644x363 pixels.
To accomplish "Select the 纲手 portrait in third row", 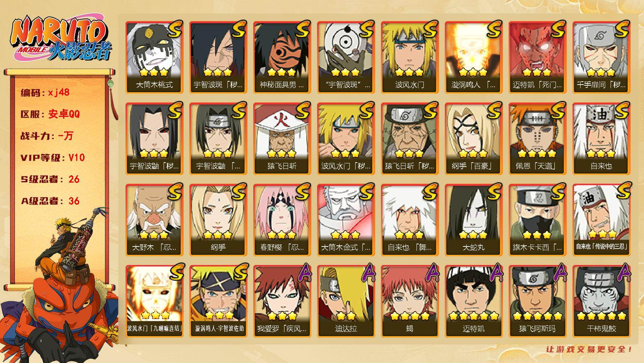I will (218, 220).
